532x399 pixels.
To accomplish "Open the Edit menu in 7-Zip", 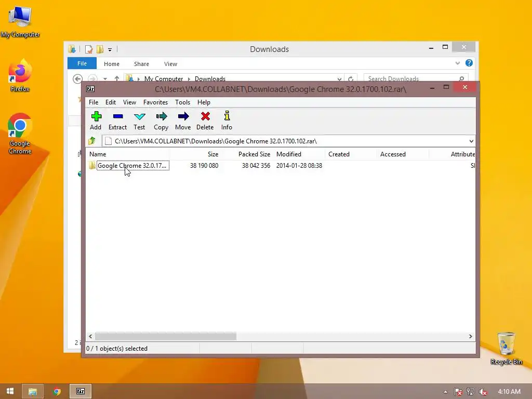I will click(x=111, y=102).
